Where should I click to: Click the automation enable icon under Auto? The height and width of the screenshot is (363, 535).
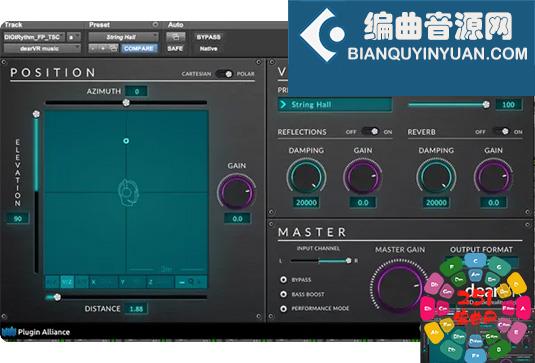175,37
